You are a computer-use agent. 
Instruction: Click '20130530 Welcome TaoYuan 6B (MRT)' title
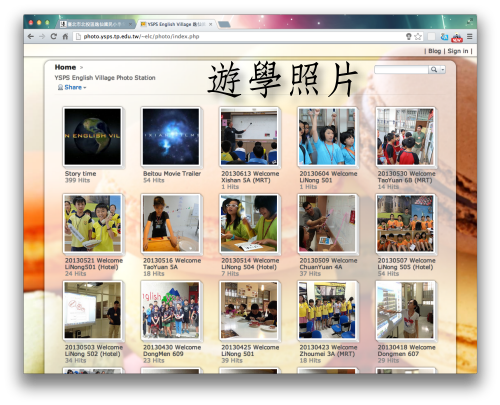pos(407,177)
